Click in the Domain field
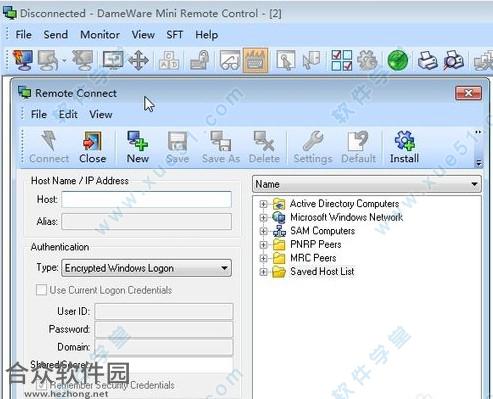 164,347
